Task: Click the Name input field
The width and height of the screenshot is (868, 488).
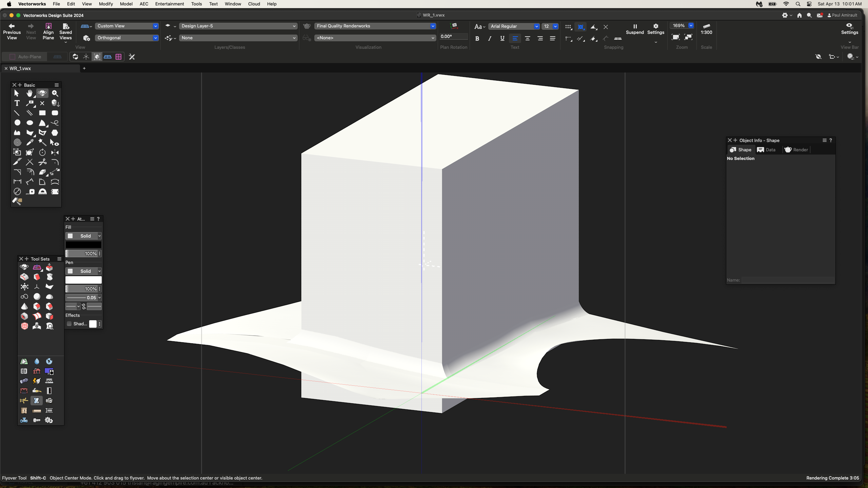Action: (787, 280)
